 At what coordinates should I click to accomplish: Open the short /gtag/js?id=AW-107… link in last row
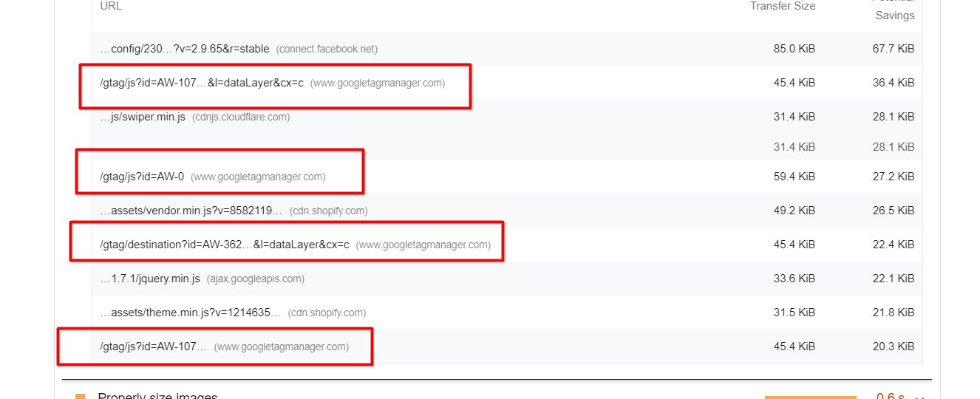(x=154, y=347)
